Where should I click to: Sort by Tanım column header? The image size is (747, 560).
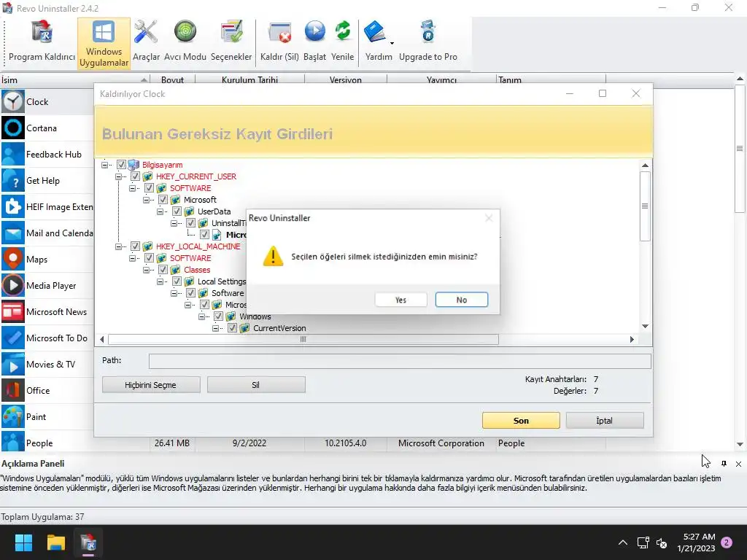[551, 79]
